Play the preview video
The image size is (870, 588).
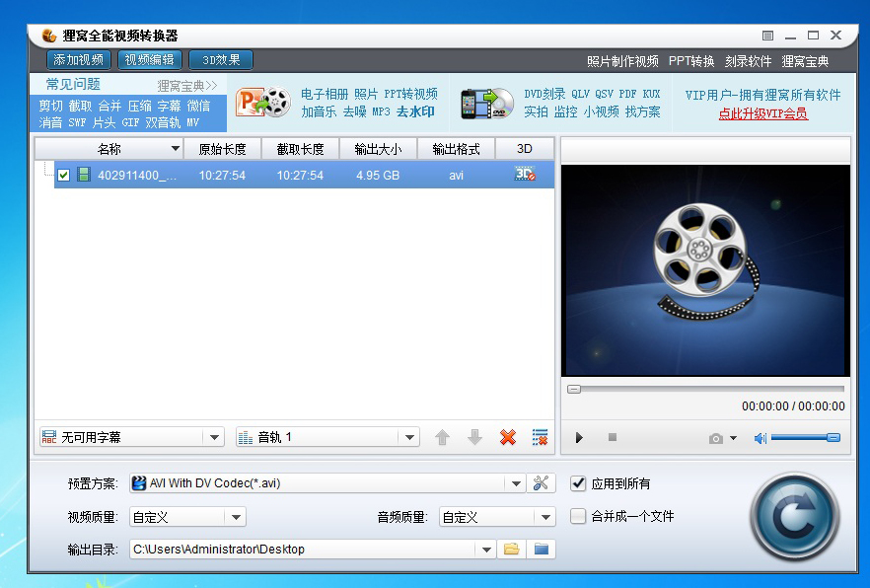[x=579, y=438]
